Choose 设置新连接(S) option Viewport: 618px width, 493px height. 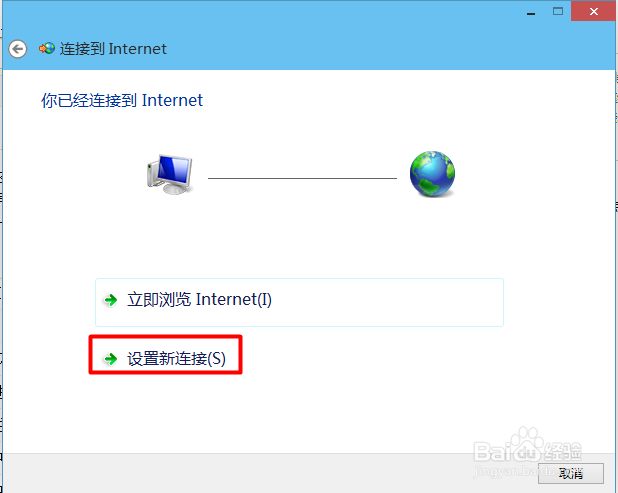[166, 355]
